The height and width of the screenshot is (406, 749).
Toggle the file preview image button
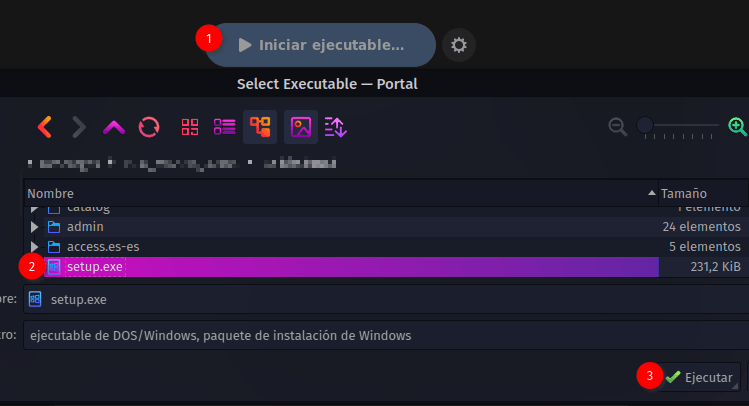coord(301,127)
